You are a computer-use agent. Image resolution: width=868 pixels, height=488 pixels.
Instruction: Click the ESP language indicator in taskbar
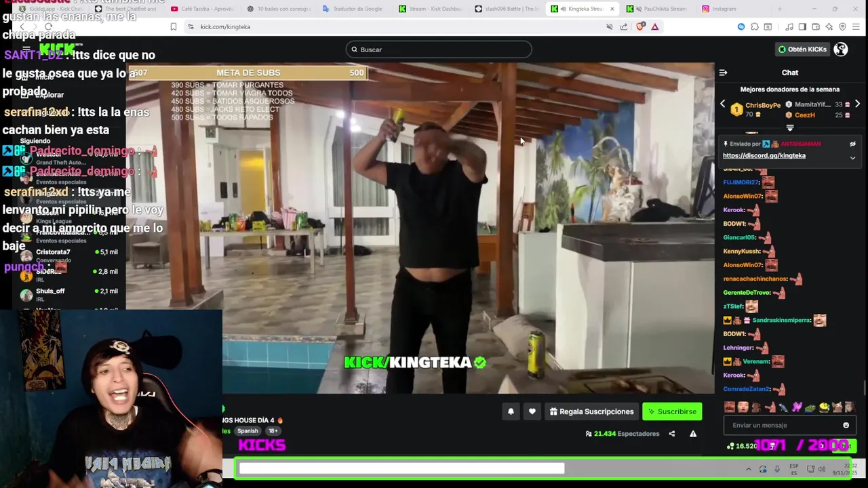[x=794, y=469]
